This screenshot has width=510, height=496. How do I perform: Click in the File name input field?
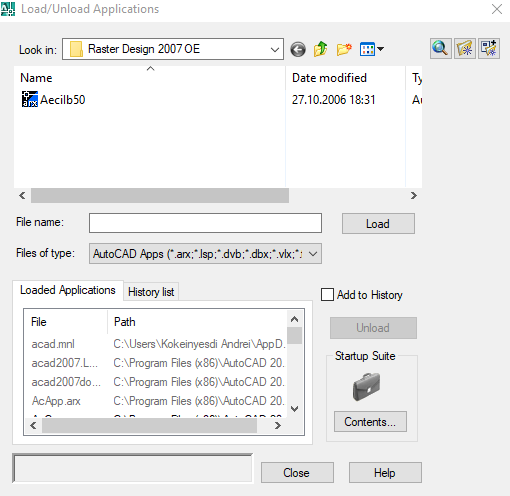(x=205, y=223)
